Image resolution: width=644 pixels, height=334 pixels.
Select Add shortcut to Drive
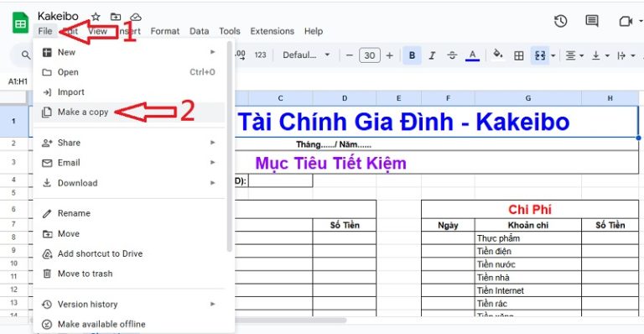(x=129, y=254)
